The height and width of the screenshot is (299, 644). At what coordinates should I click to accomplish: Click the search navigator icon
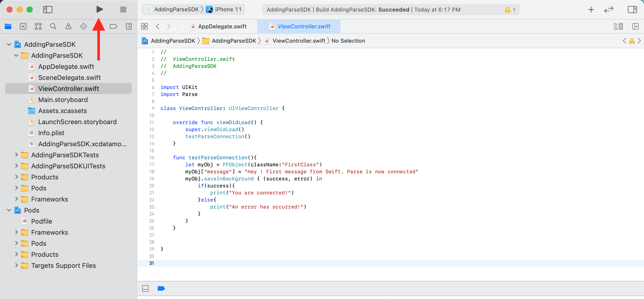(53, 27)
